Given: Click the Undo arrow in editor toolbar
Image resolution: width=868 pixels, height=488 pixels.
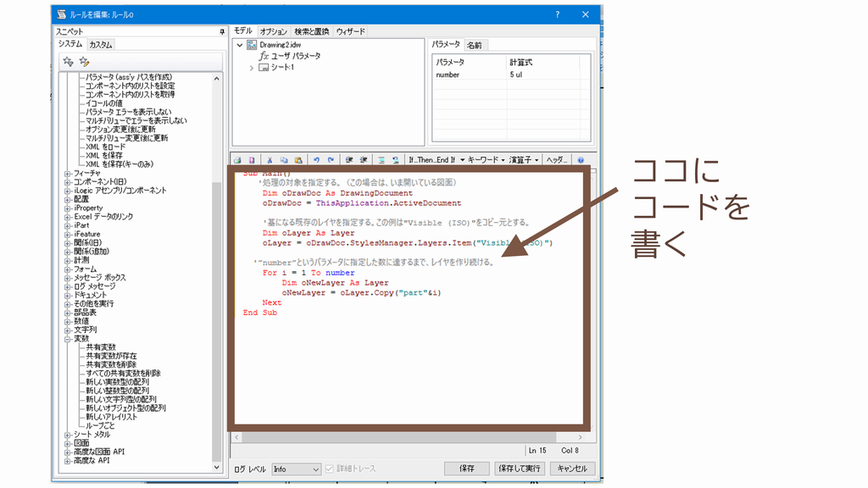Looking at the screenshot, I should click(316, 159).
